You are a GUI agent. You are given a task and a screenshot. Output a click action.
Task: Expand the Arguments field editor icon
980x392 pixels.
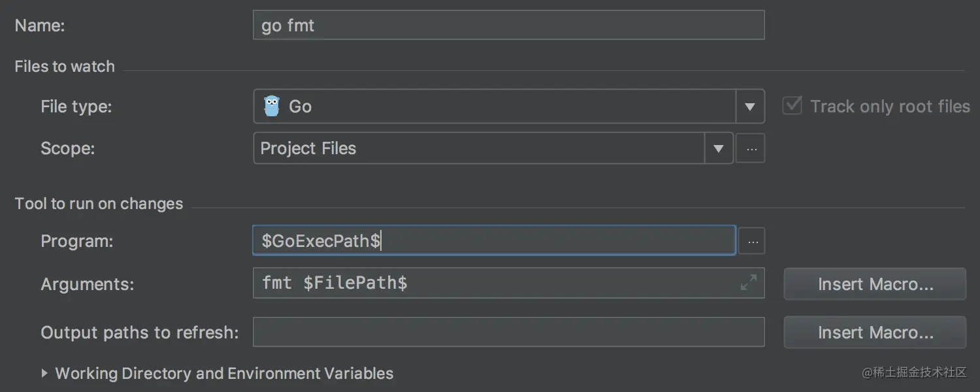pos(749,283)
